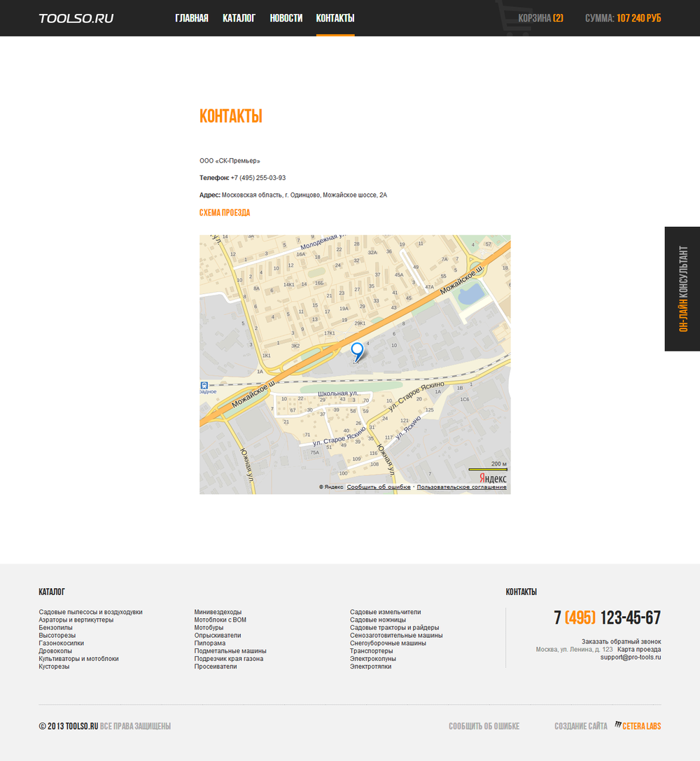Click the TOOLSO.RU logo
The width and height of the screenshot is (700, 761).
point(76,18)
